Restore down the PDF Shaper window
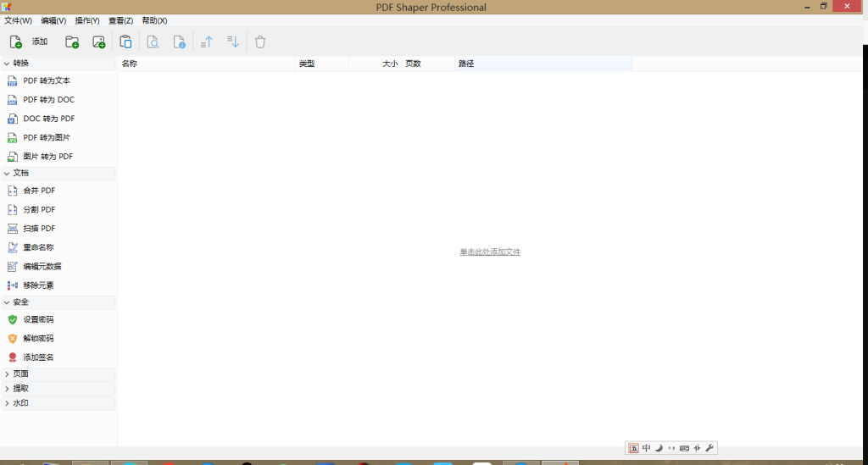868x465 pixels. tap(824, 7)
